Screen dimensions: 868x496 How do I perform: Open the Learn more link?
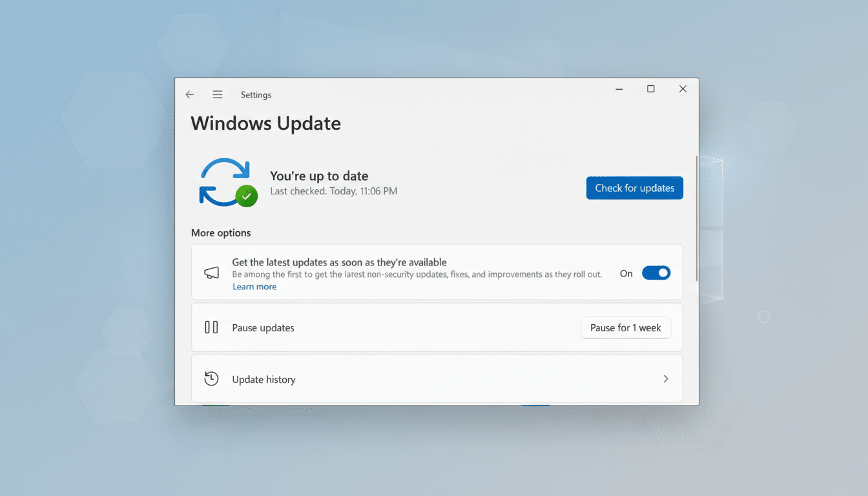pos(254,286)
